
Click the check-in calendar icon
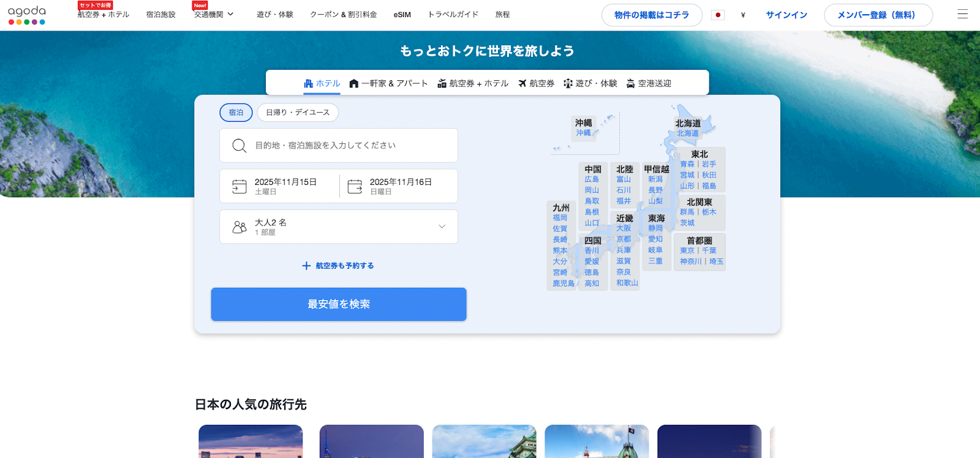tap(239, 186)
